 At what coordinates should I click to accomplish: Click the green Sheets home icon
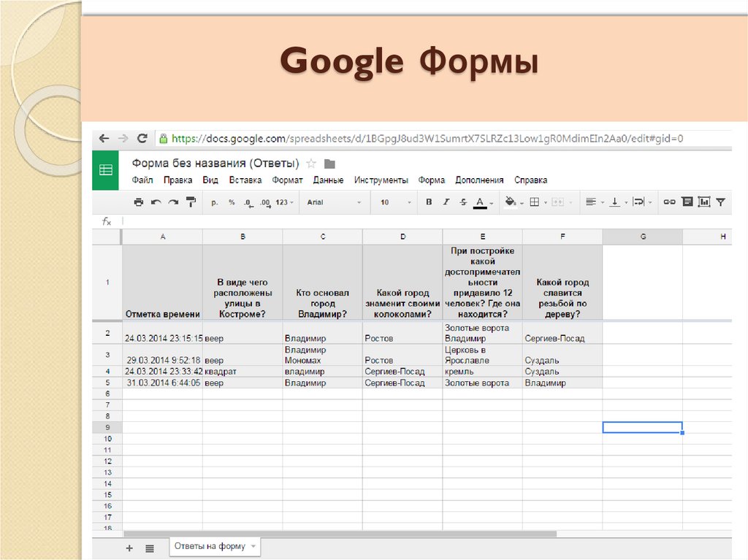(105, 170)
